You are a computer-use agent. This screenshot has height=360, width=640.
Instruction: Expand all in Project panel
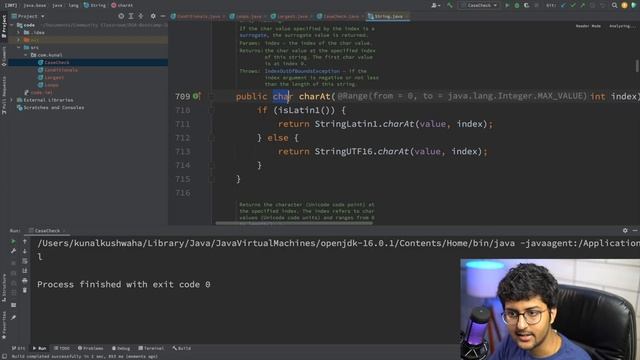point(131,16)
